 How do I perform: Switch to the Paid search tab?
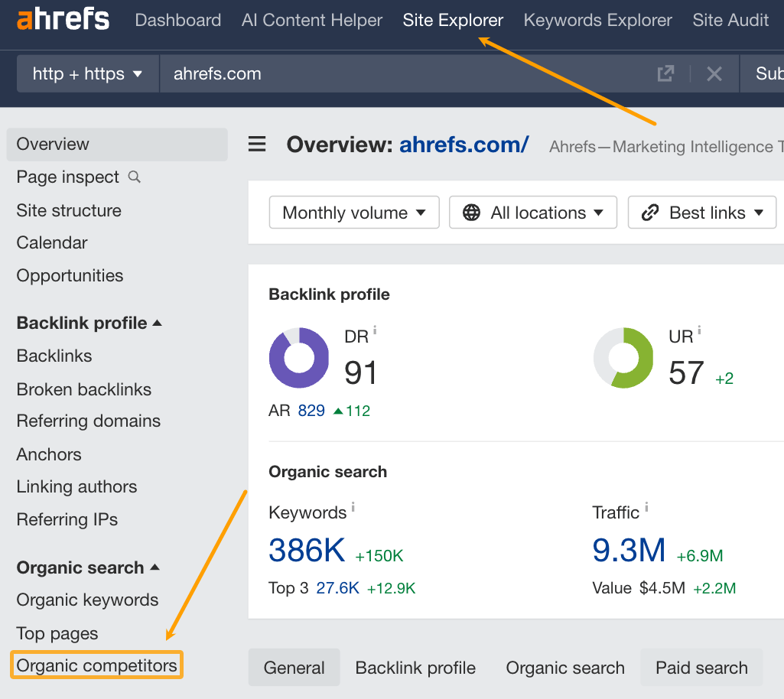701,668
